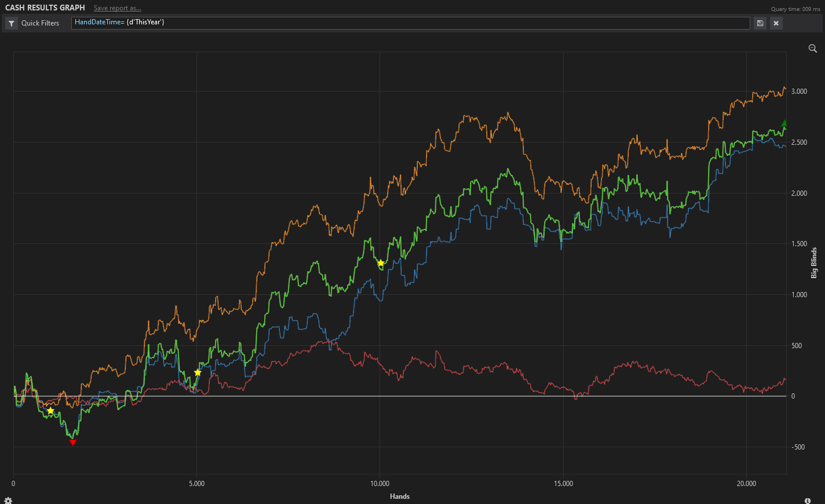Open graph settings gear icon

point(8,500)
